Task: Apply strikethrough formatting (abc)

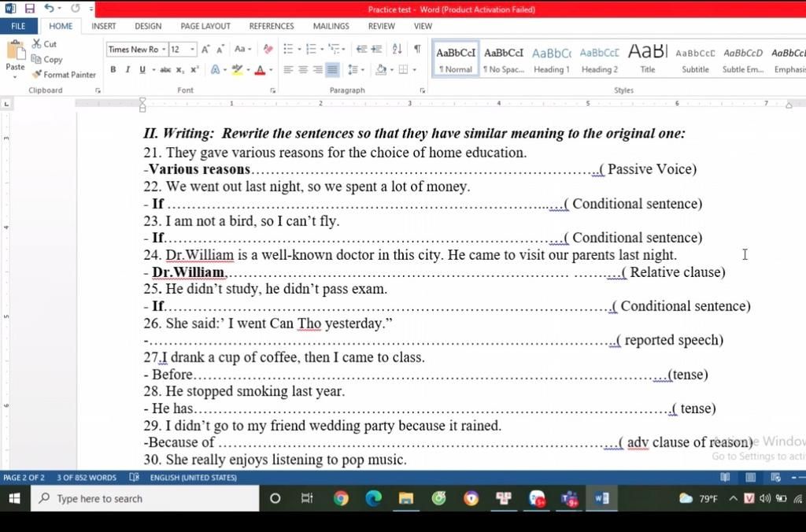Action: point(165,70)
